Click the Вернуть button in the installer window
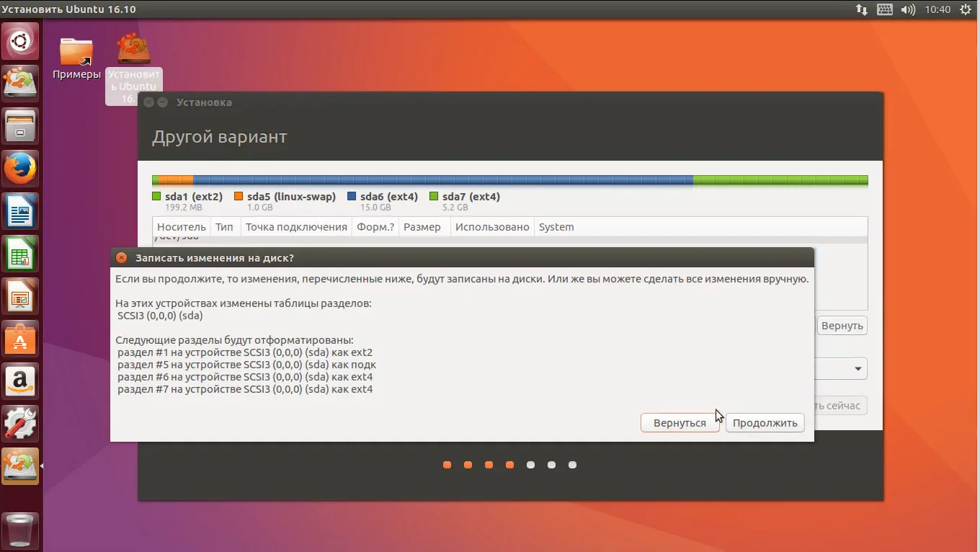 coord(842,326)
